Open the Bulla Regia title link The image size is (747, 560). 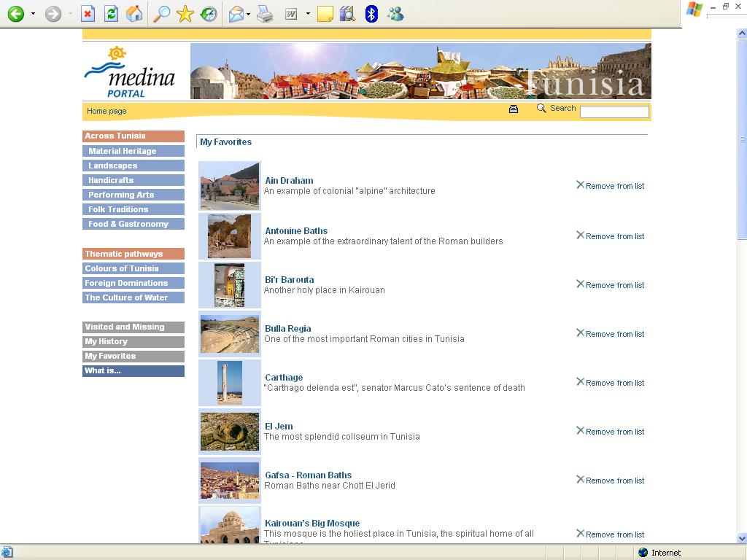(287, 329)
